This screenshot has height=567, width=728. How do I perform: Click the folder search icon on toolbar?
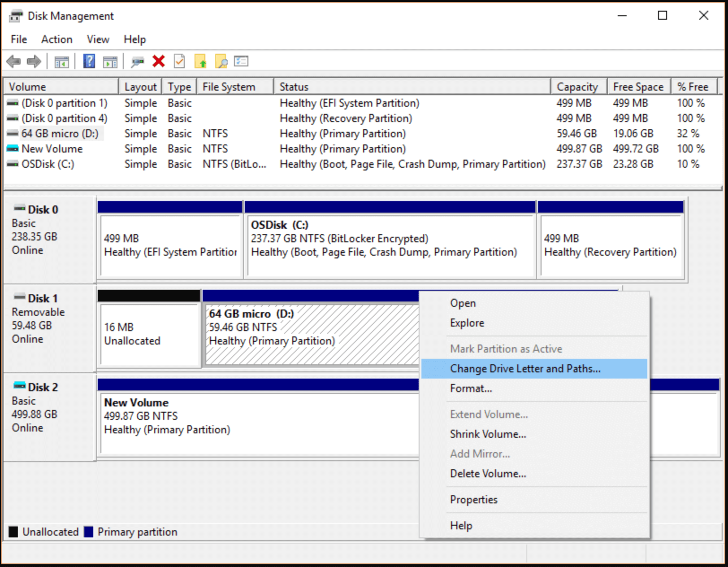click(x=221, y=61)
